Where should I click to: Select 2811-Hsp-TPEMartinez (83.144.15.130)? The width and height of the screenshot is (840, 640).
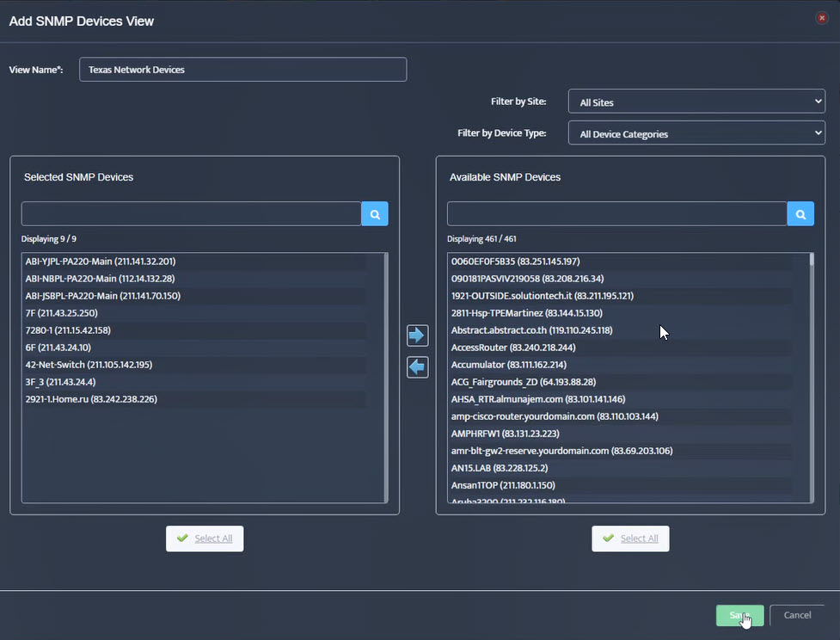(x=621, y=313)
